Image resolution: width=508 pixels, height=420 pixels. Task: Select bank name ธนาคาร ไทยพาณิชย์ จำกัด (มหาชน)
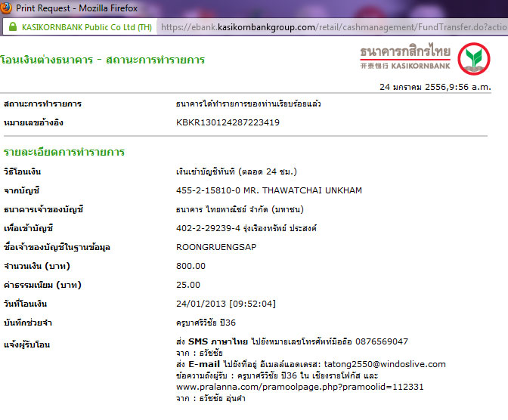[240, 209]
